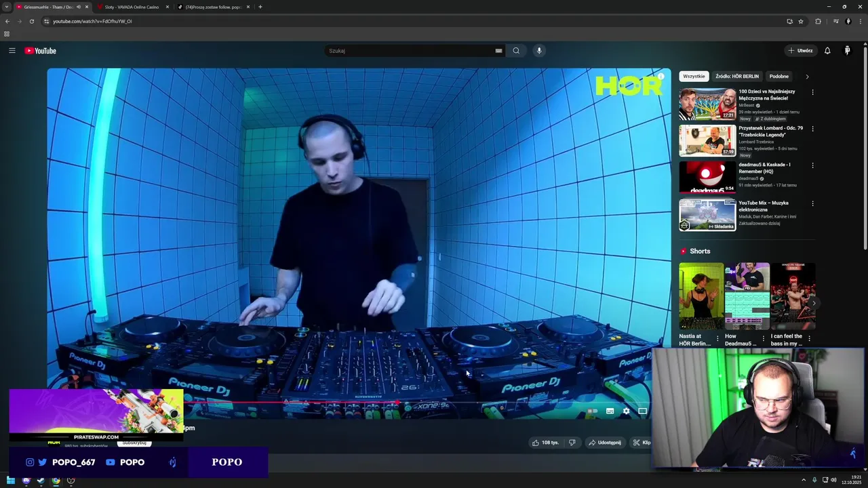The image size is (868, 488).
Task: Click the youtube.com address bar URL
Action: coord(92,21)
